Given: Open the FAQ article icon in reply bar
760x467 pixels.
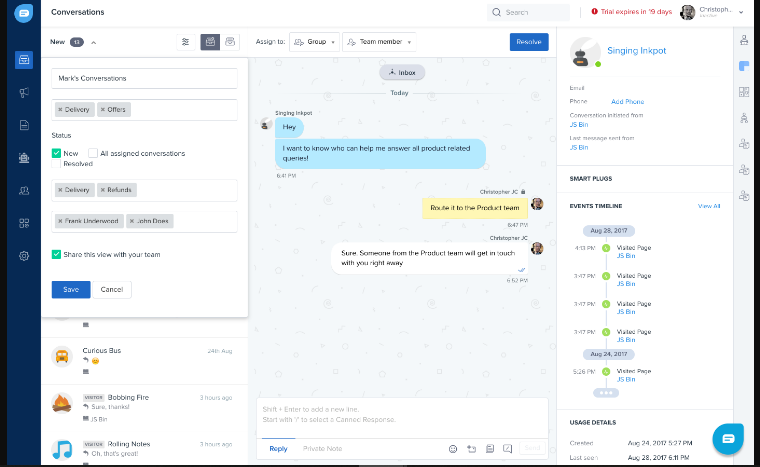Looking at the screenshot, I should coord(490,449).
